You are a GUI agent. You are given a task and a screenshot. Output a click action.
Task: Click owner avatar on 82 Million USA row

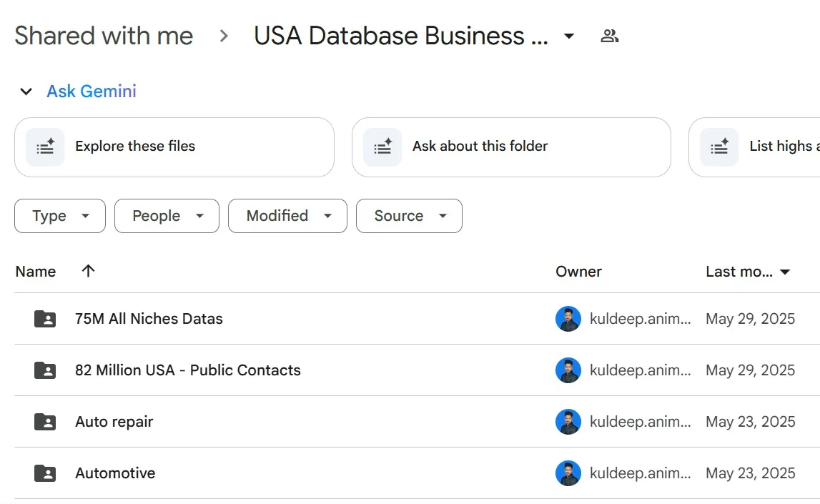[568, 370]
